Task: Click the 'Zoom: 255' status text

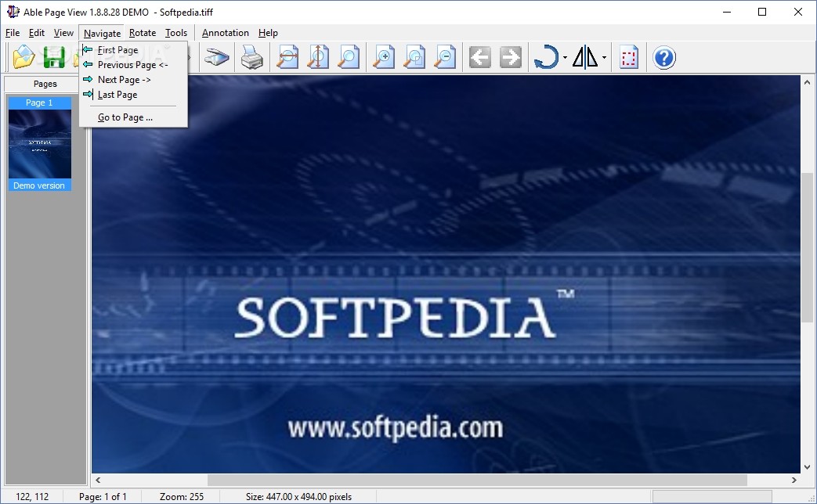Action: point(181,497)
